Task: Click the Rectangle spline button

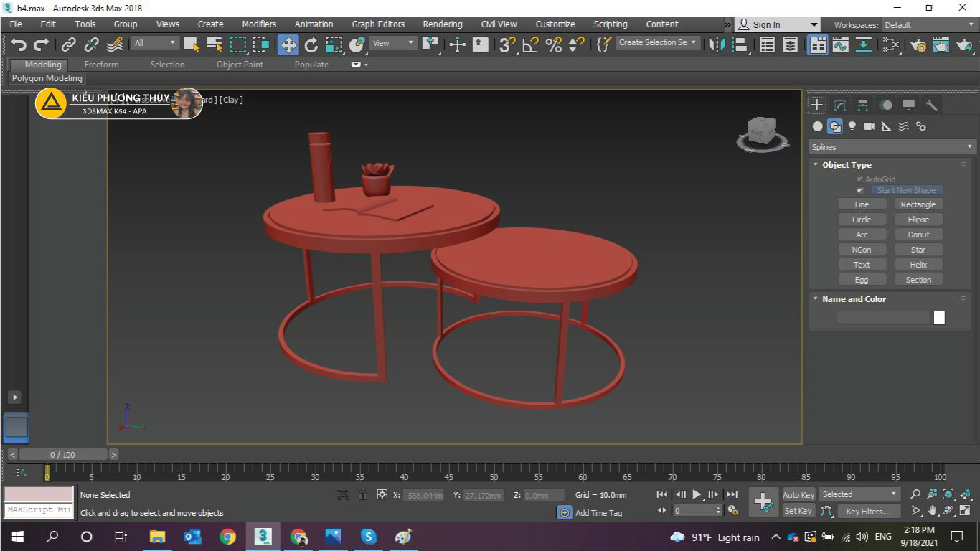Action: pos(918,204)
